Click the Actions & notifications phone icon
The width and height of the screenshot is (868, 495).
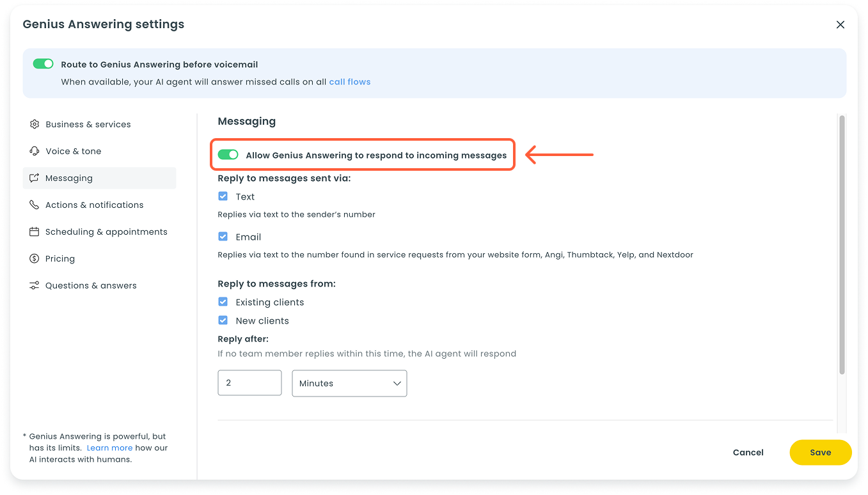point(35,205)
